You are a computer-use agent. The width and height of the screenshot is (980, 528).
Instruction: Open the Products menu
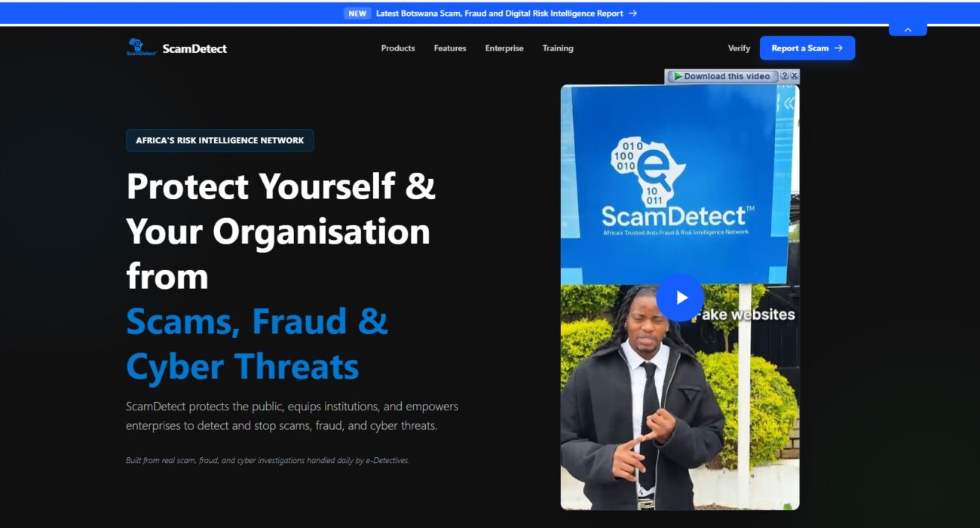[x=398, y=48]
